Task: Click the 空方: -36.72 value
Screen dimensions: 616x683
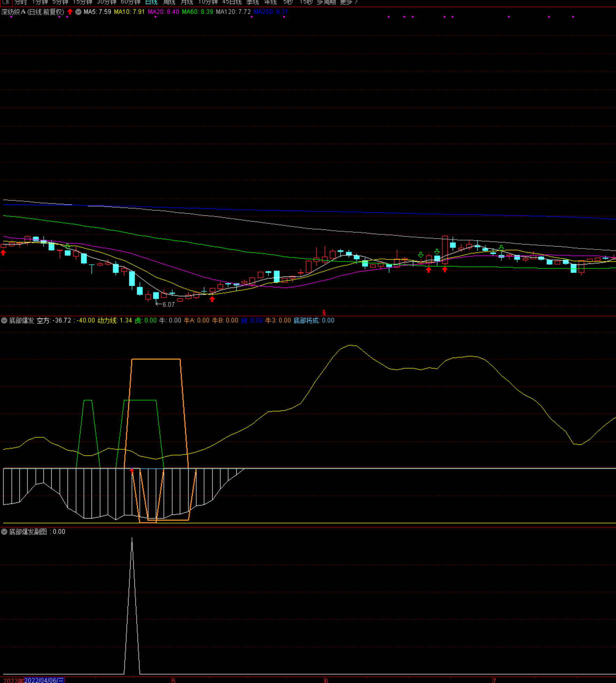Action: click(54, 320)
